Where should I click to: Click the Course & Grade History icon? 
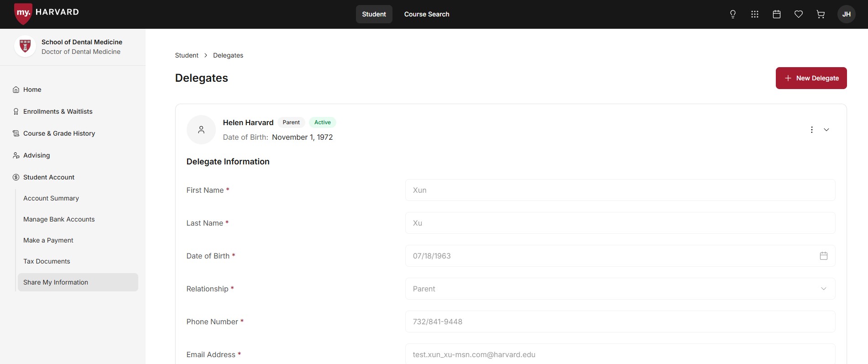click(16, 133)
